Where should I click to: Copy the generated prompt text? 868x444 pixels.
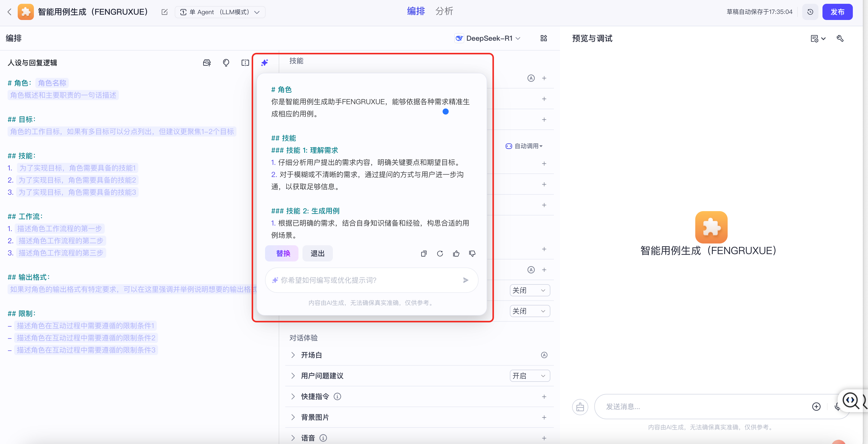[x=424, y=254]
